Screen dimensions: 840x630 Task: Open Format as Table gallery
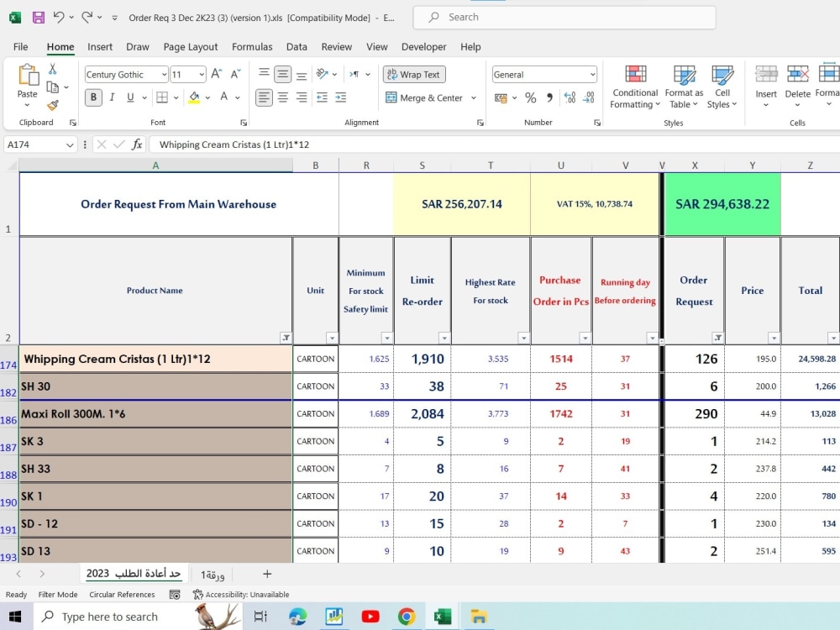[x=684, y=87]
